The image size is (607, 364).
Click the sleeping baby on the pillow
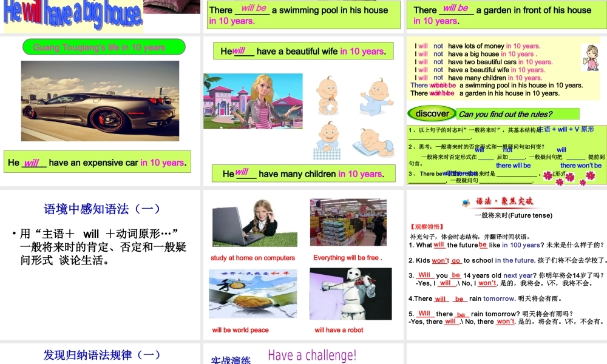click(373, 142)
